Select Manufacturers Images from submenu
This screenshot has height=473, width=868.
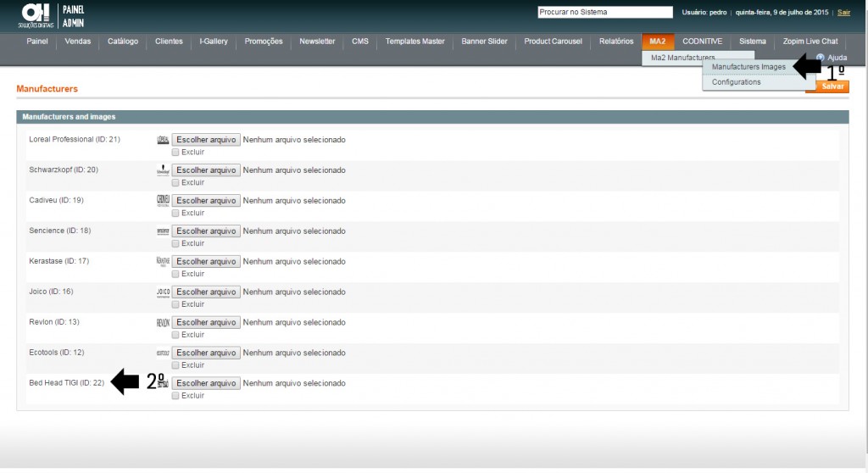coord(748,67)
